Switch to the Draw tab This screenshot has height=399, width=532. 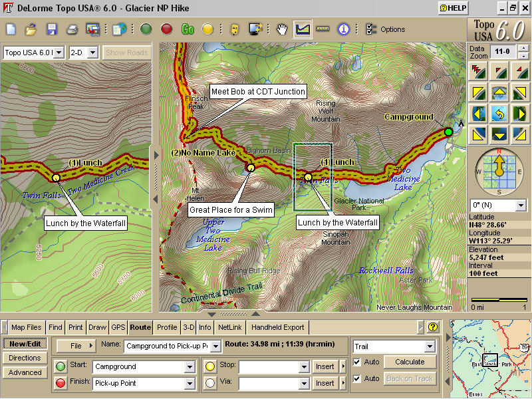pyautogui.click(x=97, y=327)
